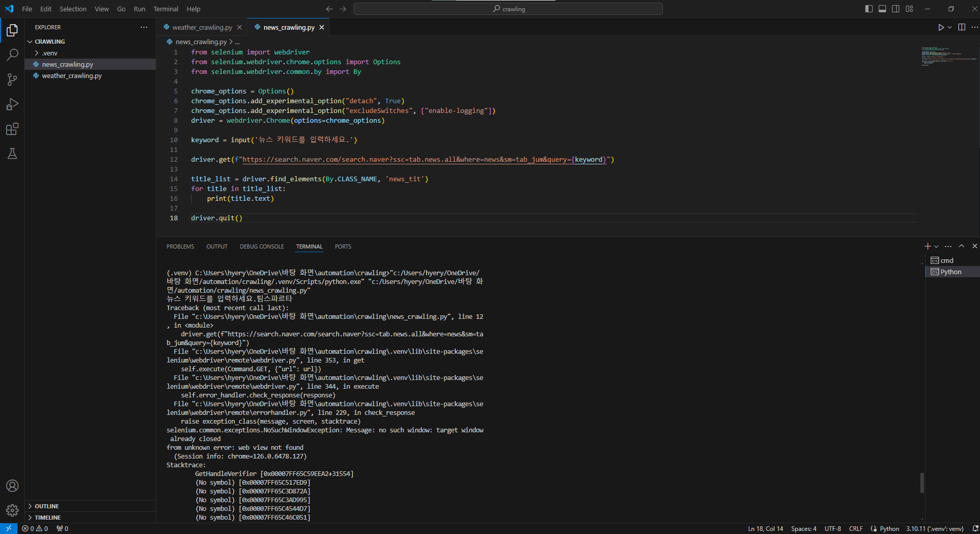Image resolution: width=980 pixels, height=534 pixels.
Task: Open the Source Control view
Action: click(12, 80)
